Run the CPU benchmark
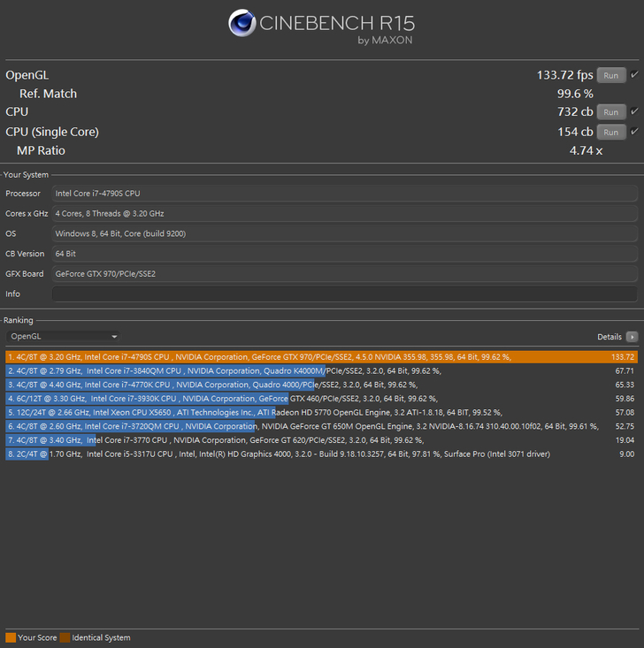 click(x=610, y=112)
